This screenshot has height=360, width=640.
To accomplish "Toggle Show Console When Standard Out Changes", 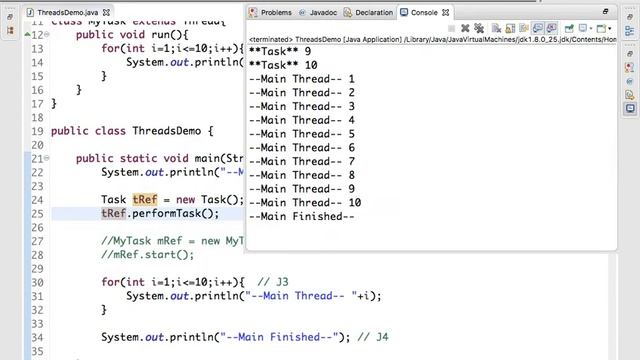I will (x=538, y=28).
